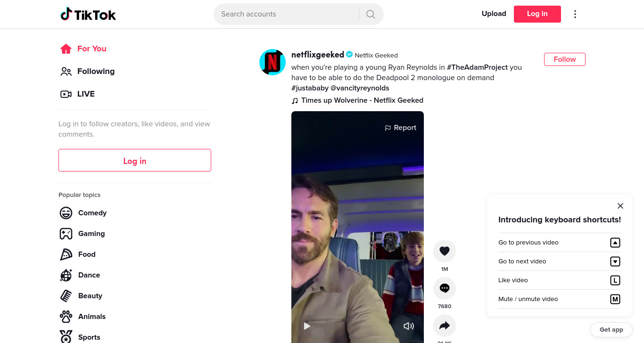Viewport: 644px width, 343px height.
Task: Click the netflixgeeked profile avatar
Action: [x=272, y=62]
